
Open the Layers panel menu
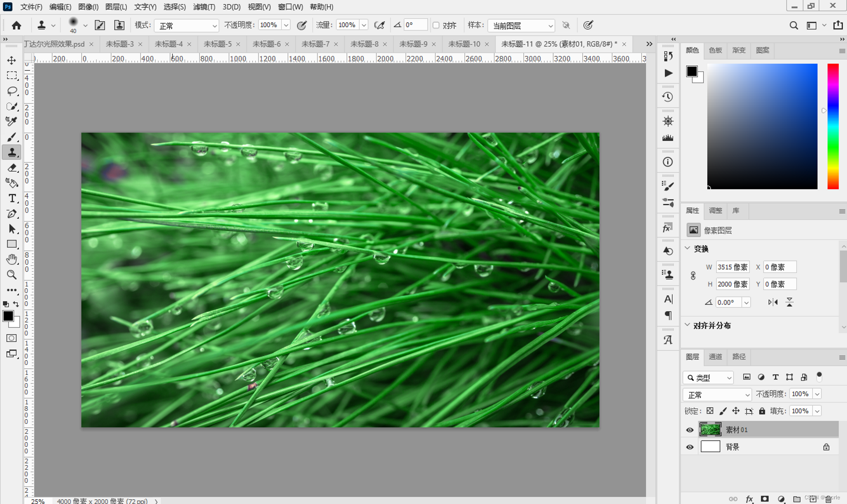tap(842, 357)
